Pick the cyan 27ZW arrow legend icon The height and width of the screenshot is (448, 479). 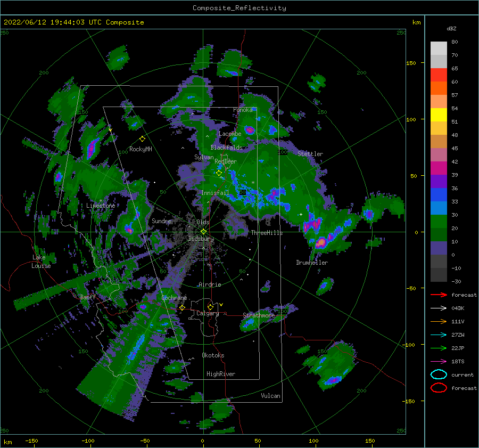[x=439, y=335]
